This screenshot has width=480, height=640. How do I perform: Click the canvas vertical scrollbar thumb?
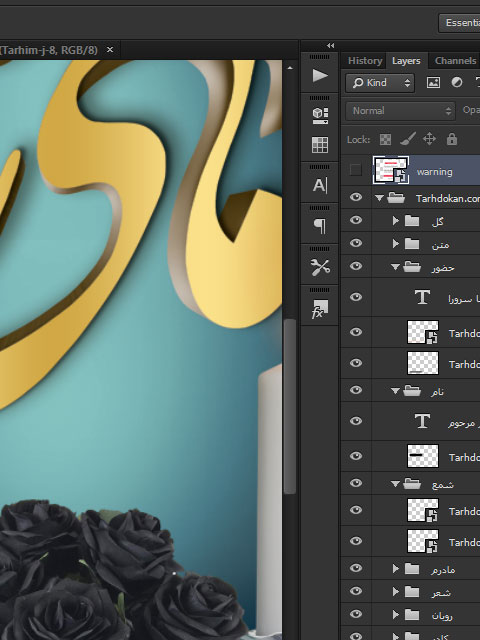click(289, 407)
